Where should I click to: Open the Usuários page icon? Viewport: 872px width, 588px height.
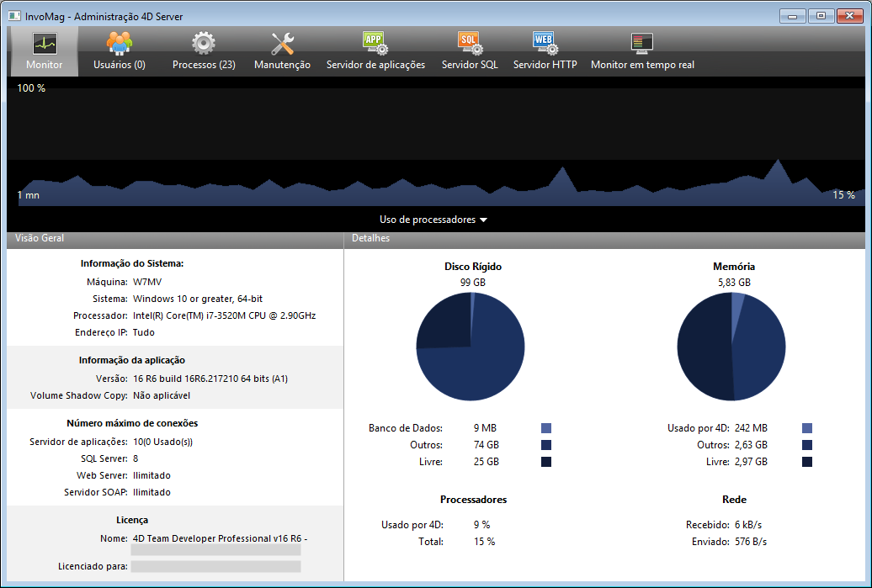(x=119, y=44)
